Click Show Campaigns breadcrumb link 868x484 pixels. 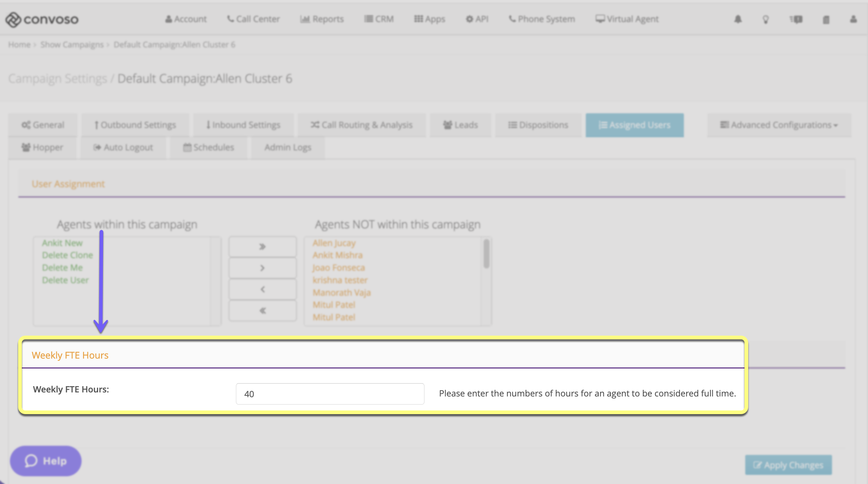point(72,45)
